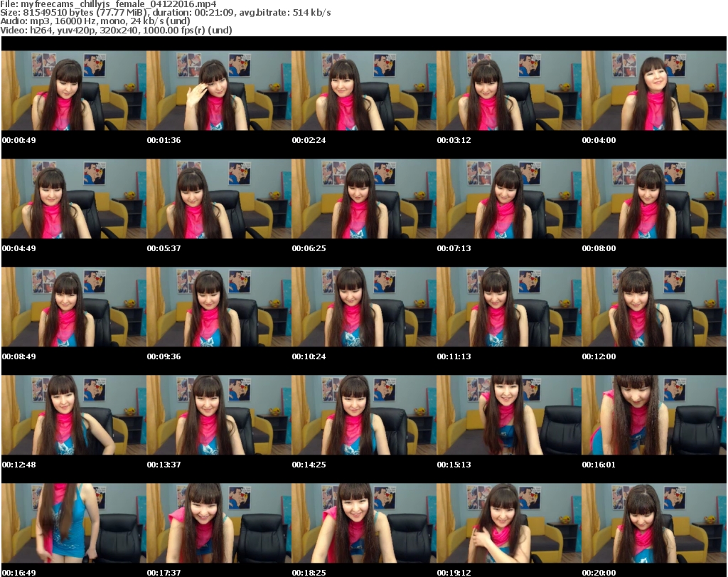Select the thumbnail at timestamp 00:16:01

(654, 415)
